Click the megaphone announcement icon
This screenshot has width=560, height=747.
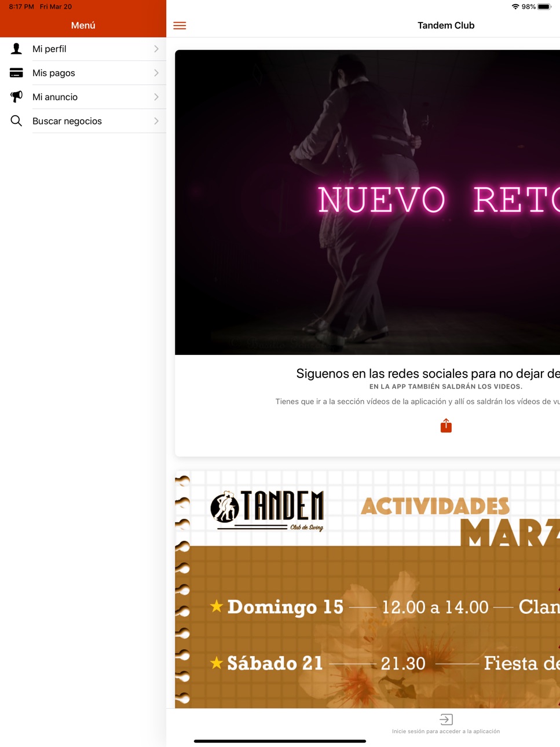point(16,97)
